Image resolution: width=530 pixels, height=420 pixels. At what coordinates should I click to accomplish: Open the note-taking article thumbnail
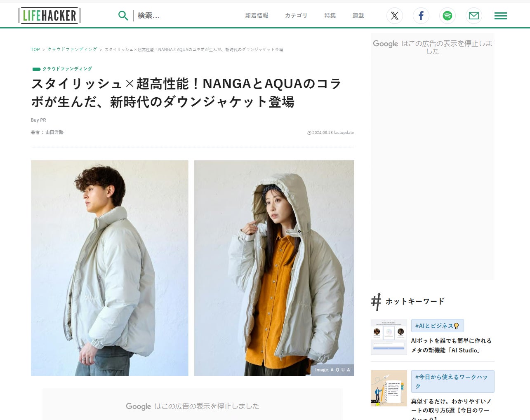click(389, 388)
